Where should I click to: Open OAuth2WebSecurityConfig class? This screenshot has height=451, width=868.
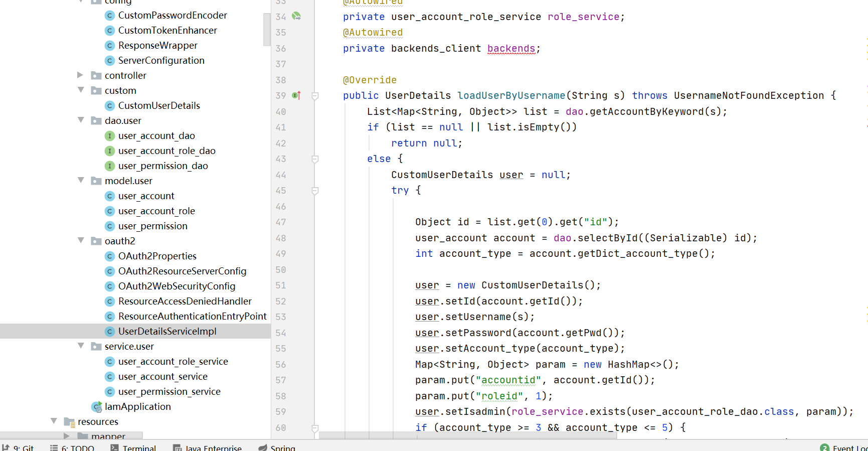tap(177, 286)
